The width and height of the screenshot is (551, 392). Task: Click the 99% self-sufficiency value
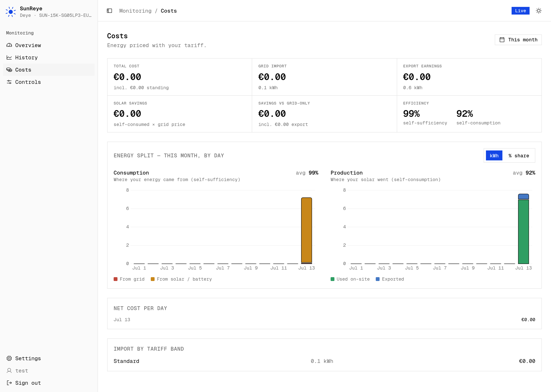tap(411, 114)
